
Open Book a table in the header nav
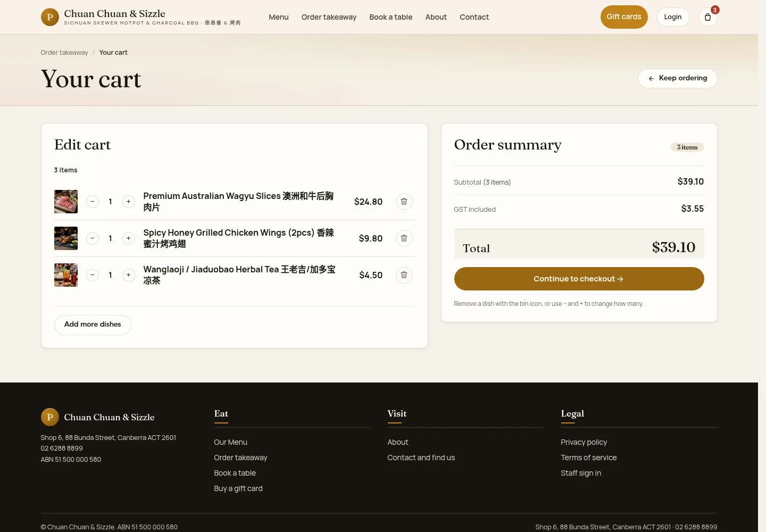(391, 17)
